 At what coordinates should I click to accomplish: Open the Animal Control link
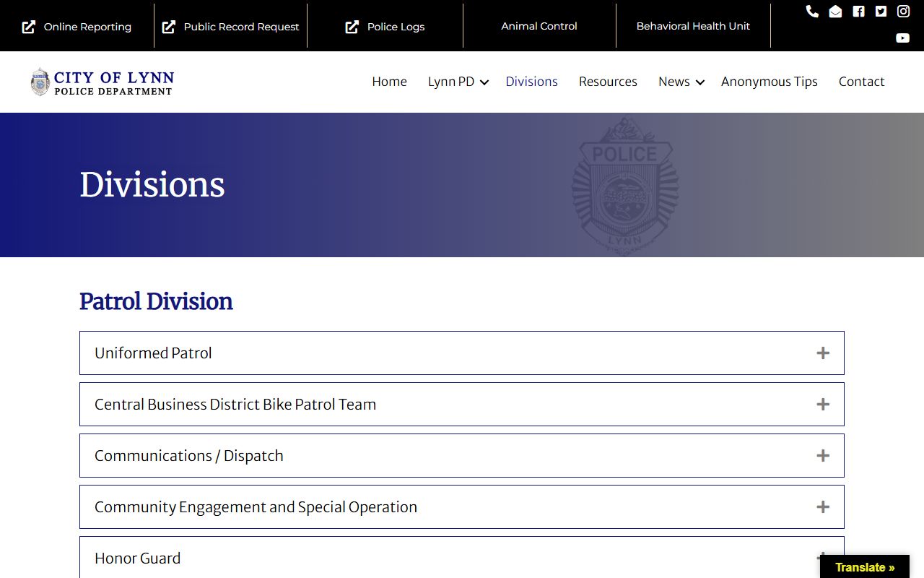(x=539, y=26)
